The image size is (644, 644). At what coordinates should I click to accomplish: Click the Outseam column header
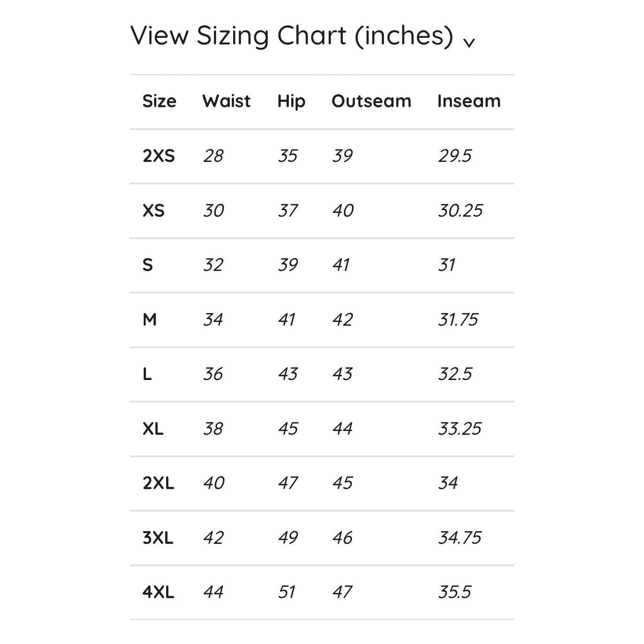click(x=371, y=101)
